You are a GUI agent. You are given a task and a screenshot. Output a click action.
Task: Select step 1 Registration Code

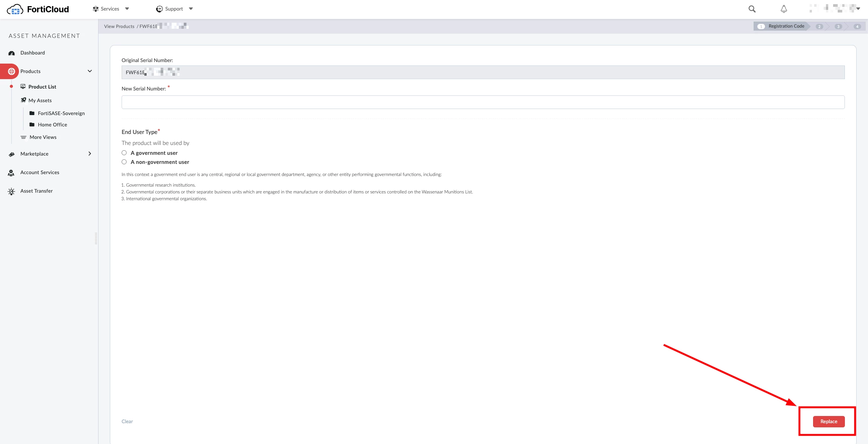pos(782,26)
